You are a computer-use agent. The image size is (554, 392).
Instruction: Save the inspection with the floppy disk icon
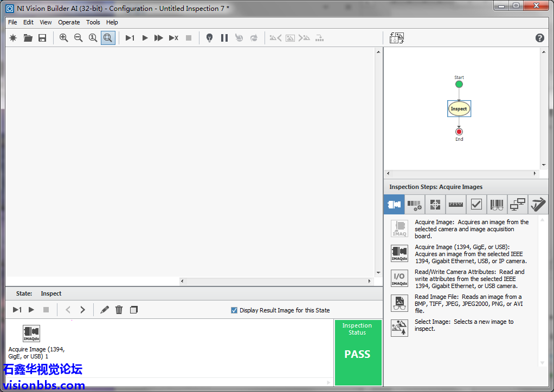click(x=42, y=38)
